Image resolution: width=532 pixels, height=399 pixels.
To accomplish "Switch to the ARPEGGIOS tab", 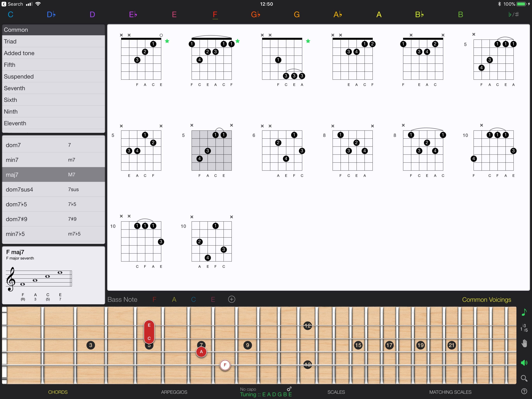I will point(174,392).
